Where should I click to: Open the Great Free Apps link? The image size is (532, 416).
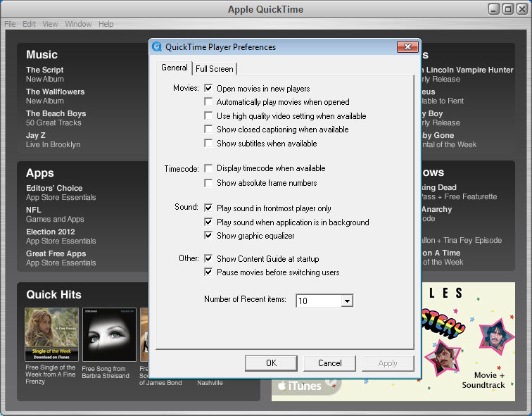(x=56, y=253)
